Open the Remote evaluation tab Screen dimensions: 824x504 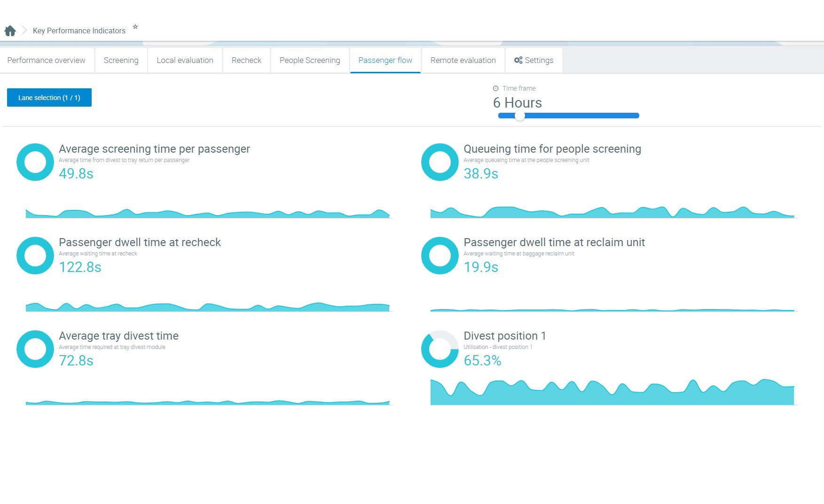tap(463, 60)
